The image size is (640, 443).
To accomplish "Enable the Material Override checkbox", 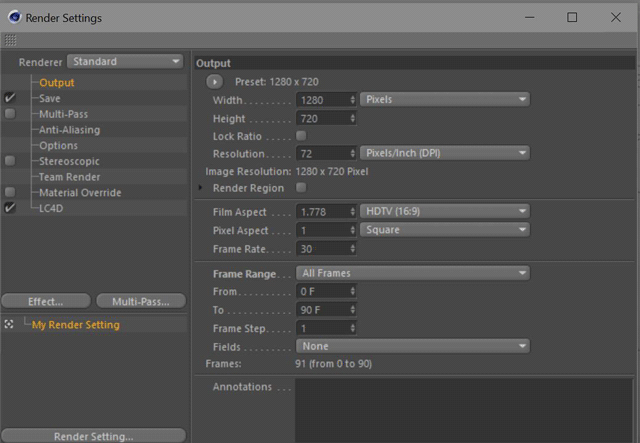I will (x=10, y=192).
